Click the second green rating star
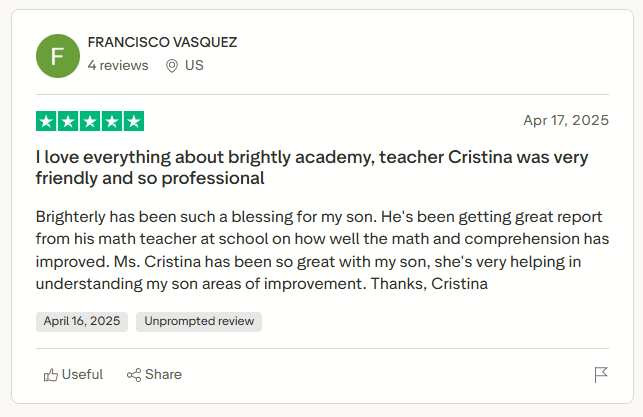The height and width of the screenshot is (417, 643). tap(68, 121)
